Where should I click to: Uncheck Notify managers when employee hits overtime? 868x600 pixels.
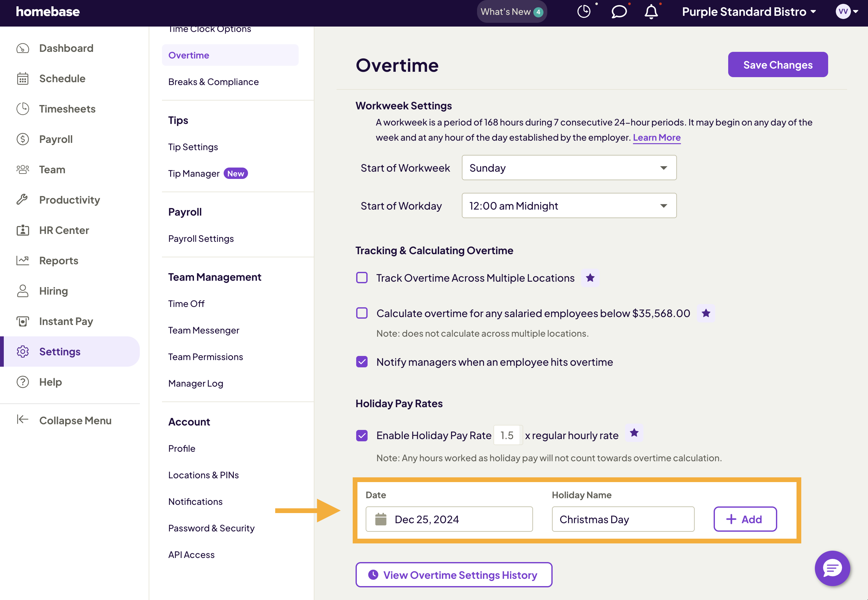(x=362, y=362)
